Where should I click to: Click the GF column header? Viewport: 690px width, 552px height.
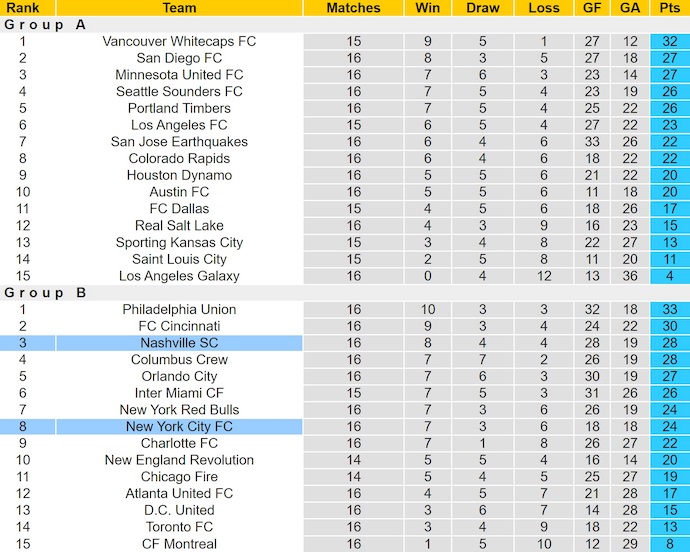click(593, 8)
